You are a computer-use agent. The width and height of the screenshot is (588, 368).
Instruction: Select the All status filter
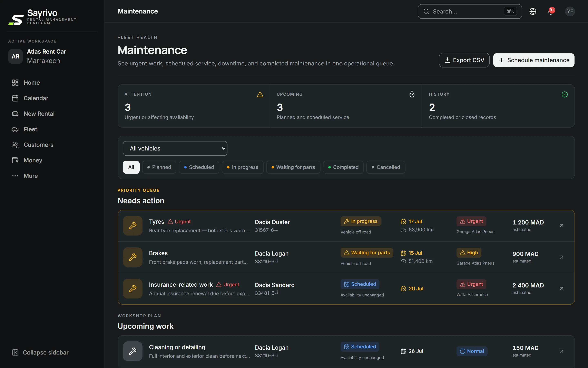pos(131,167)
